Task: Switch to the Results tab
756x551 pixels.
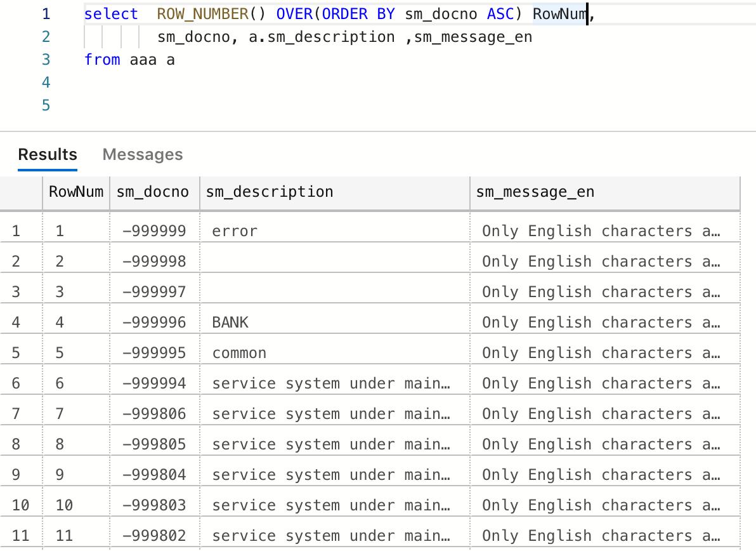Action: [x=47, y=154]
